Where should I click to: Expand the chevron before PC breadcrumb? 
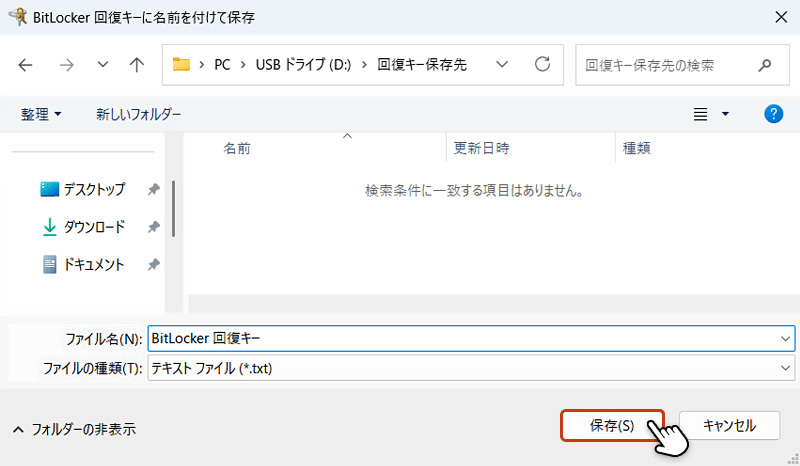pyautogui.click(x=202, y=65)
